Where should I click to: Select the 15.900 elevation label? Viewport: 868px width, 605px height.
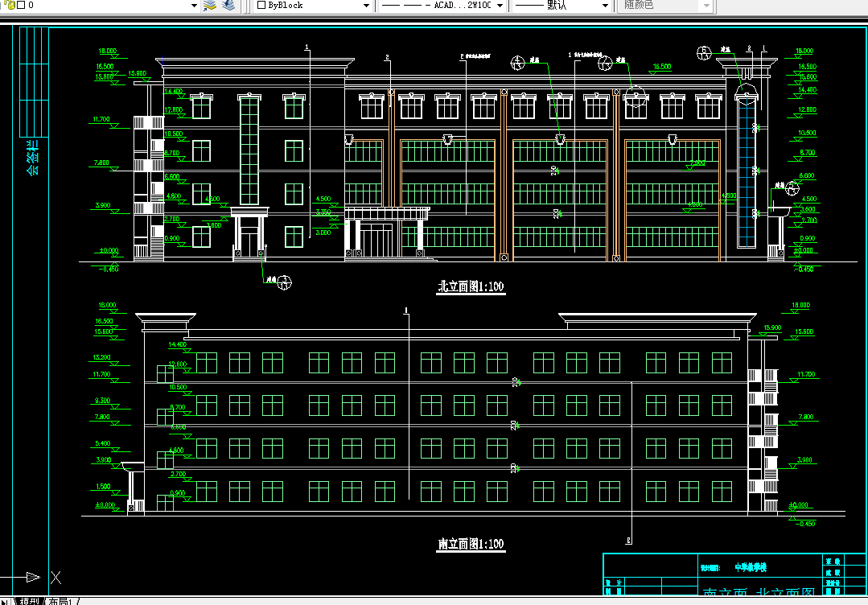click(x=772, y=327)
